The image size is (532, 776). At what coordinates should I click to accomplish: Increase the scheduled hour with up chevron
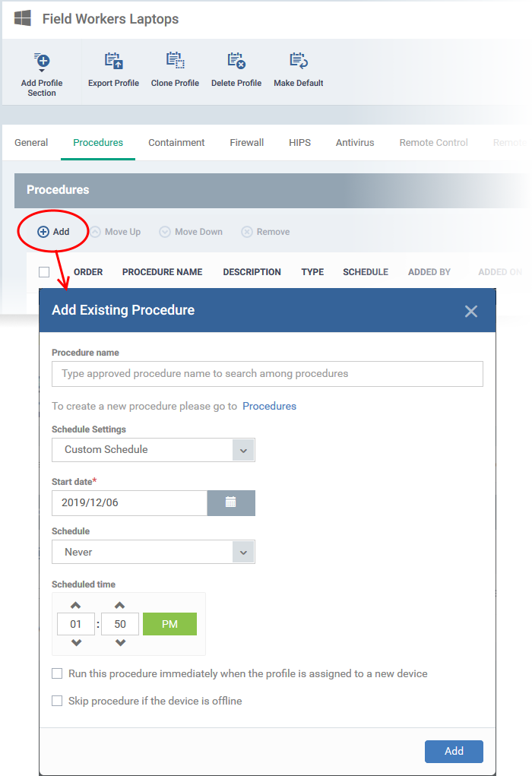pyautogui.click(x=76, y=605)
